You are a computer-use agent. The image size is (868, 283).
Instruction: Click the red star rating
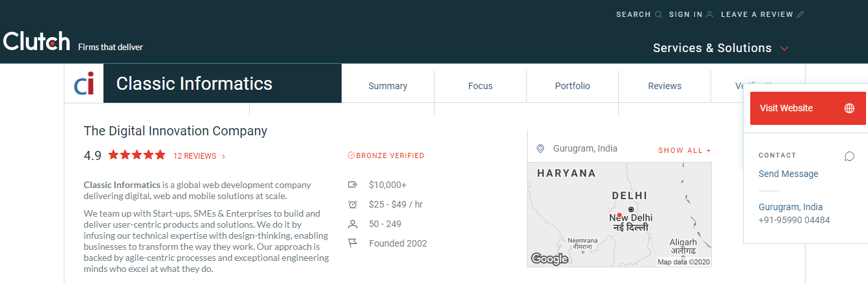coord(137,155)
